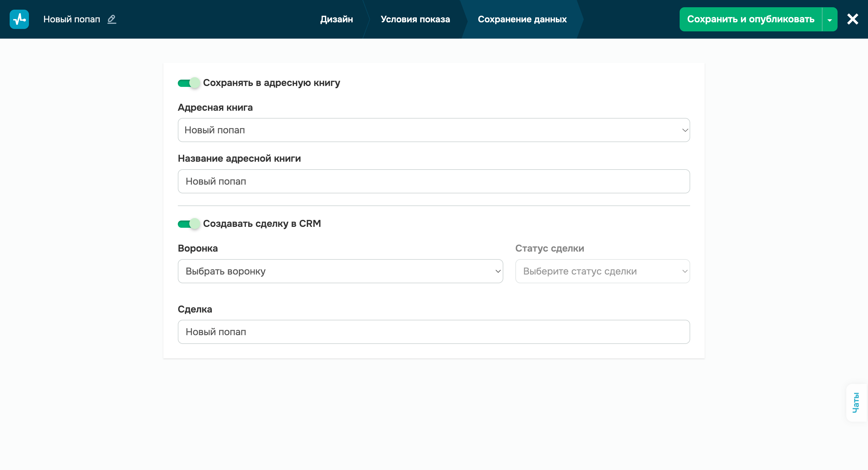This screenshot has height=470, width=868.
Task: Click the pencil icon to rename popup
Action: tap(112, 19)
